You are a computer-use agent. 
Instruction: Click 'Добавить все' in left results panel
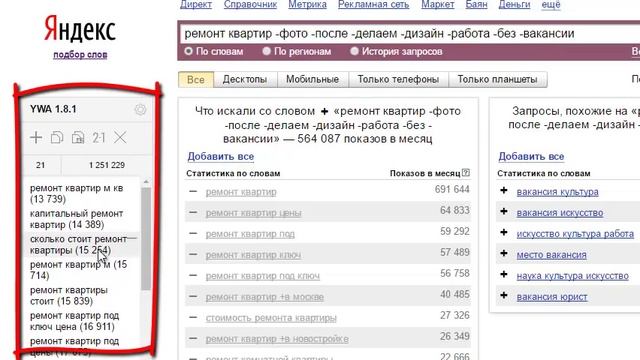tap(220, 156)
